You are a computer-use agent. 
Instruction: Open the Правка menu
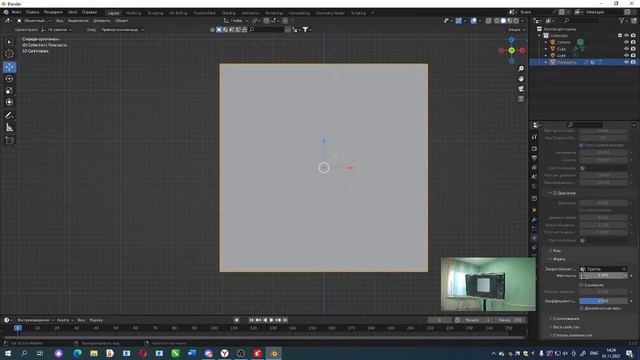point(32,12)
